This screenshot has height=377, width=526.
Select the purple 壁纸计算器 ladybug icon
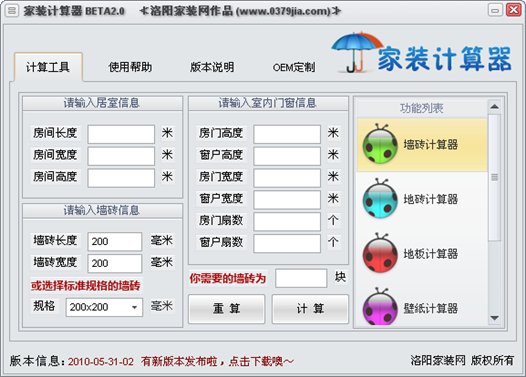tap(380, 307)
